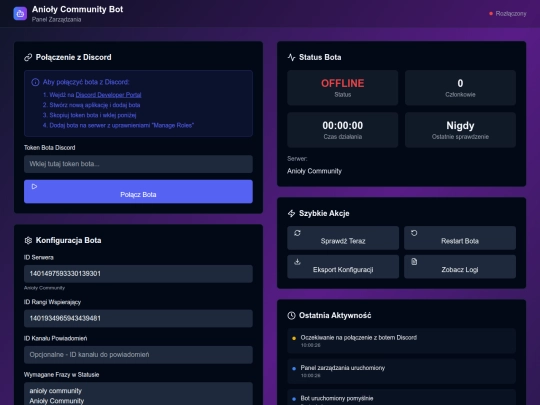The height and width of the screenshot is (405, 540).
Task: Click Anioły Community server name under Serwer
Action: coord(314,171)
